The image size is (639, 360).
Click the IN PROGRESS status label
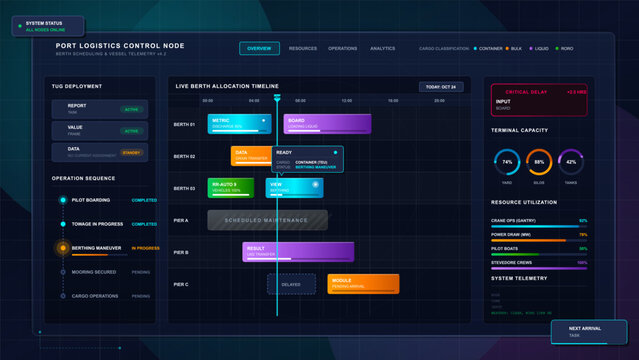click(x=145, y=248)
